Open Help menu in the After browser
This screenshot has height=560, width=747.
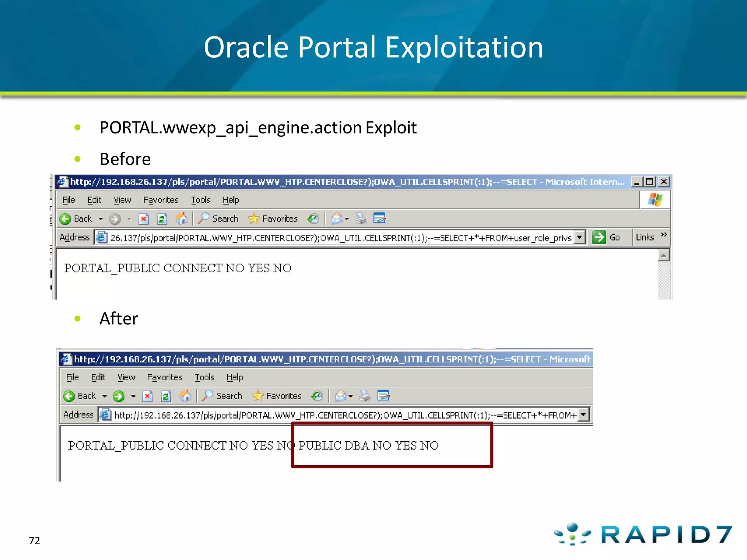click(235, 377)
